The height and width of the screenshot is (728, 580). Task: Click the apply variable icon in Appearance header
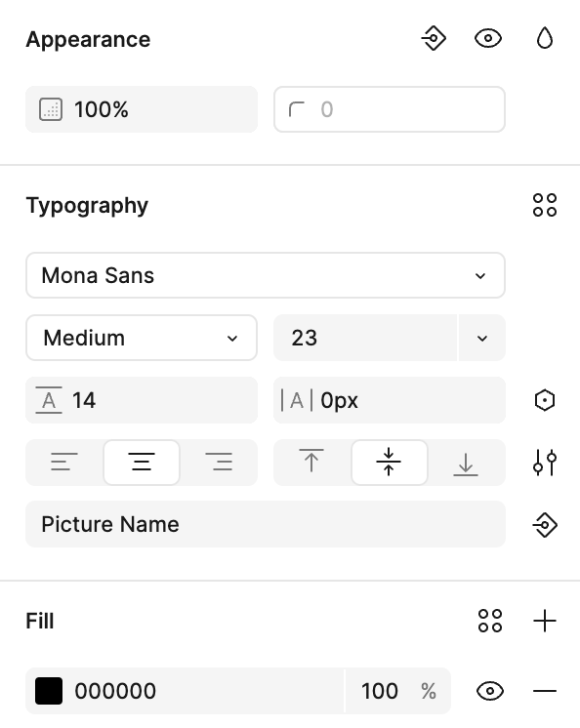click(434, 38)
